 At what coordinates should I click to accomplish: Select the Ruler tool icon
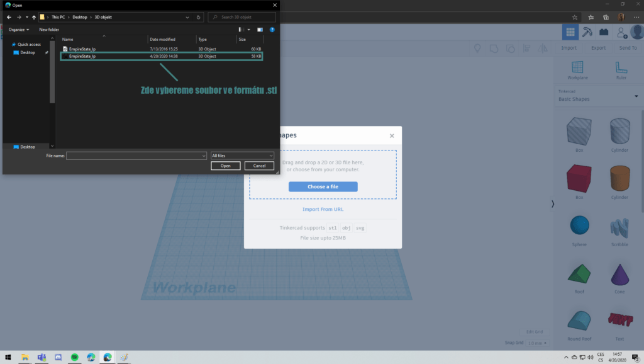tap(621, 67)
